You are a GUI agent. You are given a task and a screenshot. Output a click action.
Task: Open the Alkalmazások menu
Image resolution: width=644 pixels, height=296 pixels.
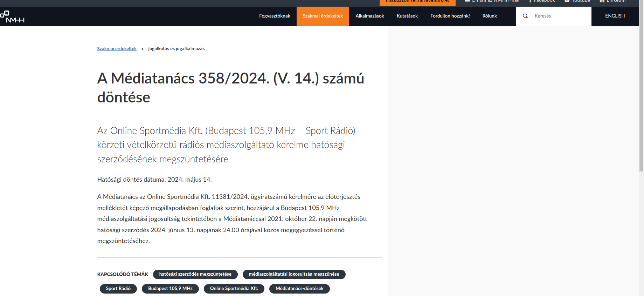pyautogui.click(x=369, y=16)
